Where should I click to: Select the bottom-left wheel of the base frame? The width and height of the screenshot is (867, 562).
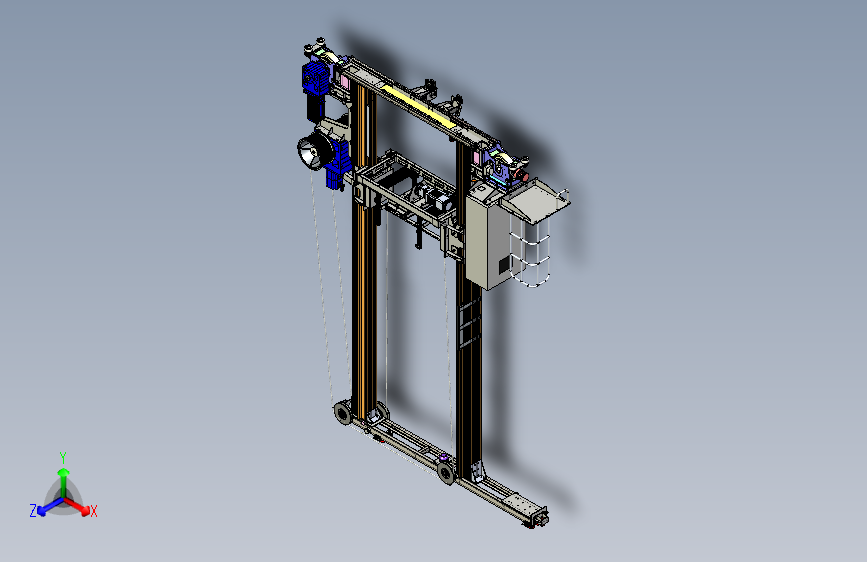[342, 413]
